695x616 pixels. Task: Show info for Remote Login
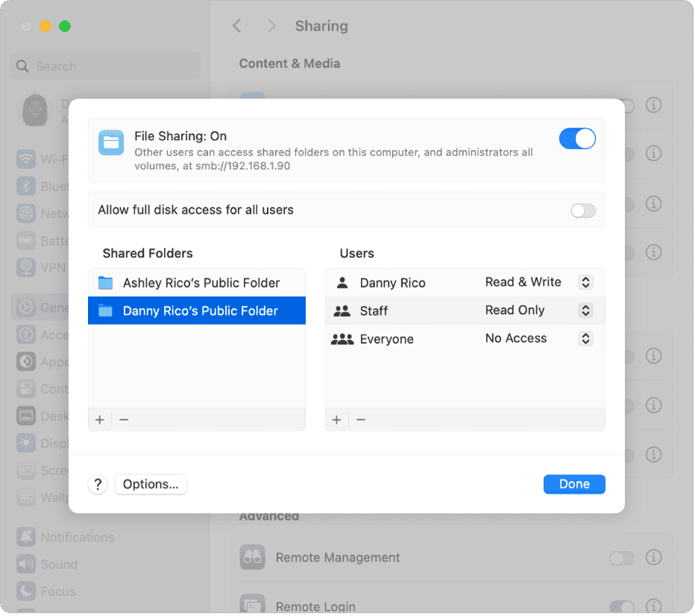(x=653, y=606)
